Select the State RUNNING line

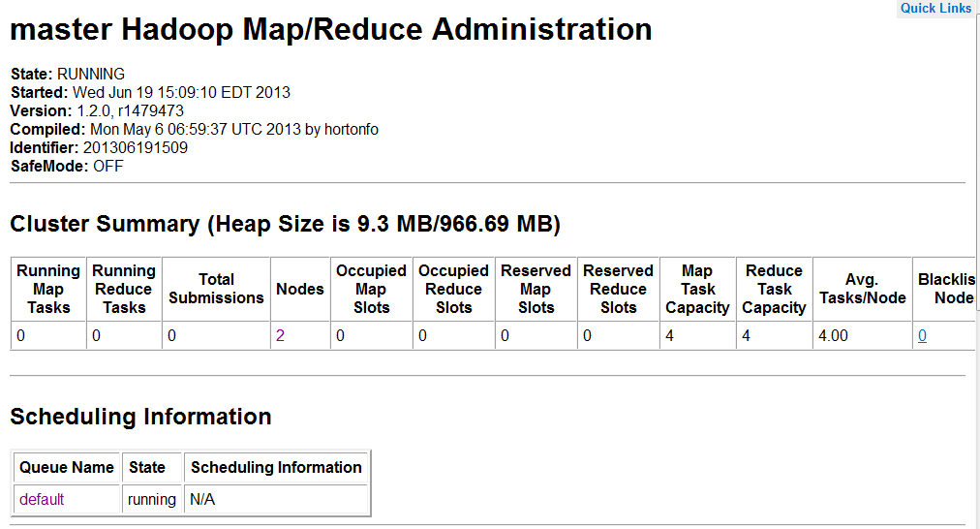(x=68, y=74)
